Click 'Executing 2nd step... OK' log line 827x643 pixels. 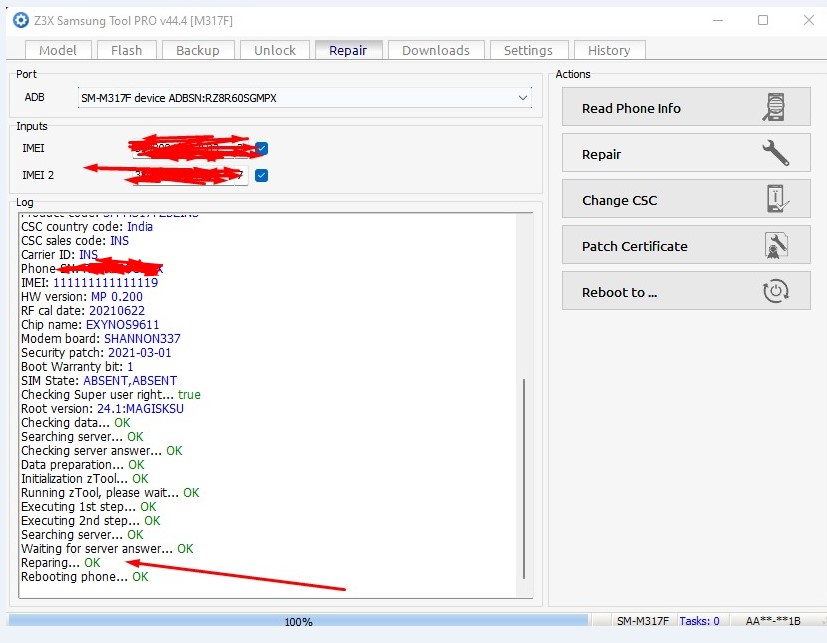tap(91, 520)
